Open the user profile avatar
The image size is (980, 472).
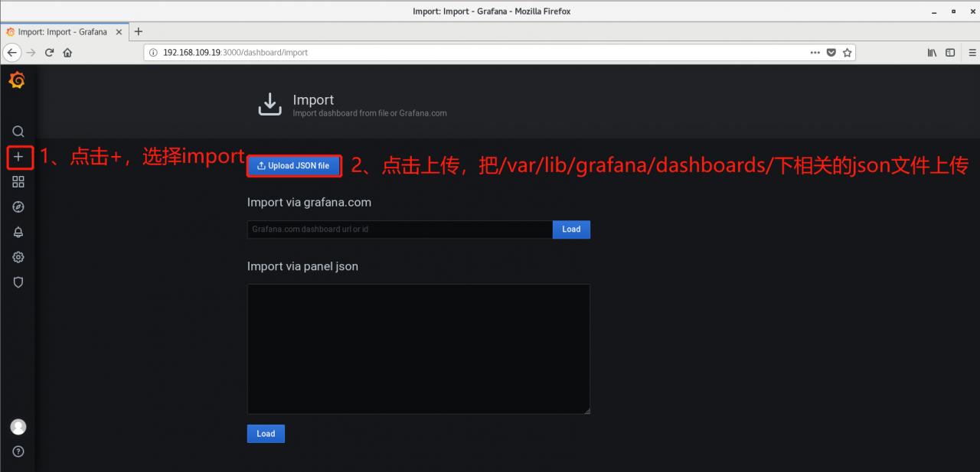tap(18, 427)
